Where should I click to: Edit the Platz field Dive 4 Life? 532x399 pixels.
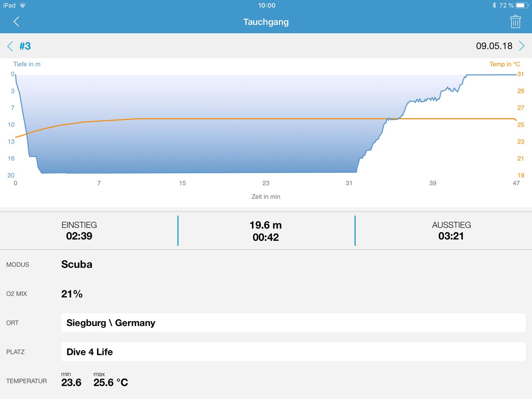293,352
